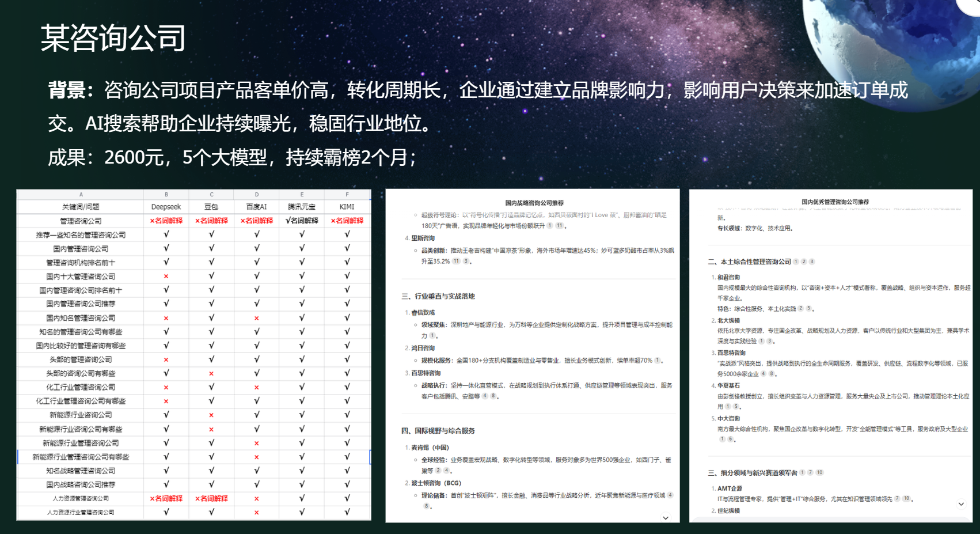
Task: Select the × under Deepseek for 国内十大管理咨询公司
Action: (166, 277)
